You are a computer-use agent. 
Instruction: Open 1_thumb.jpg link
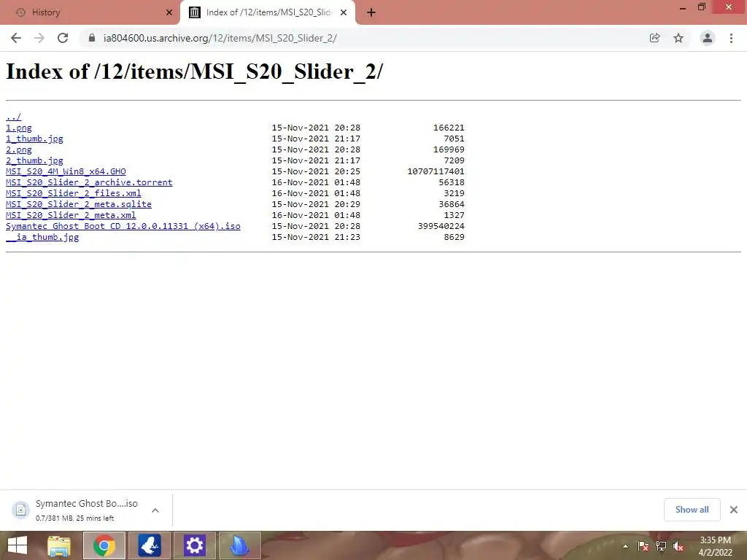[x=34, y=139]
